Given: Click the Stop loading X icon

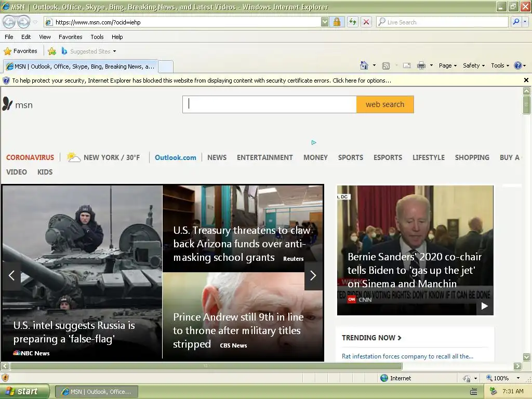Looking at the screenshot, I should 366,22.
